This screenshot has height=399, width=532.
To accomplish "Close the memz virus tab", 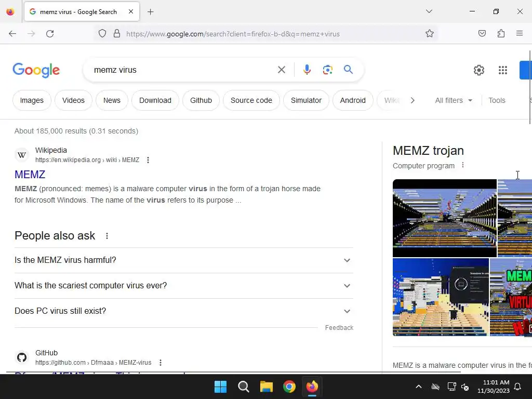I will 131,11.
